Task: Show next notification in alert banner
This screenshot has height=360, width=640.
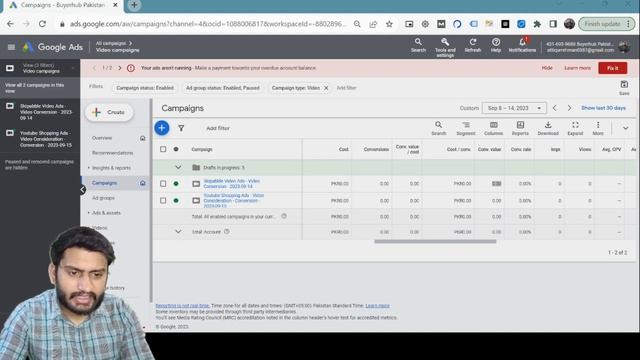Action: click(x=120, y=68)
